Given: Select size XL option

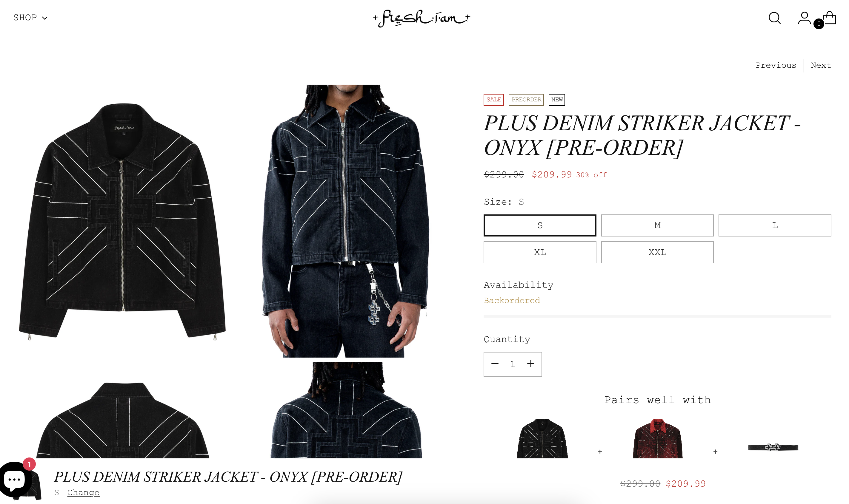Looking at the screenshot, I should 540,252.
